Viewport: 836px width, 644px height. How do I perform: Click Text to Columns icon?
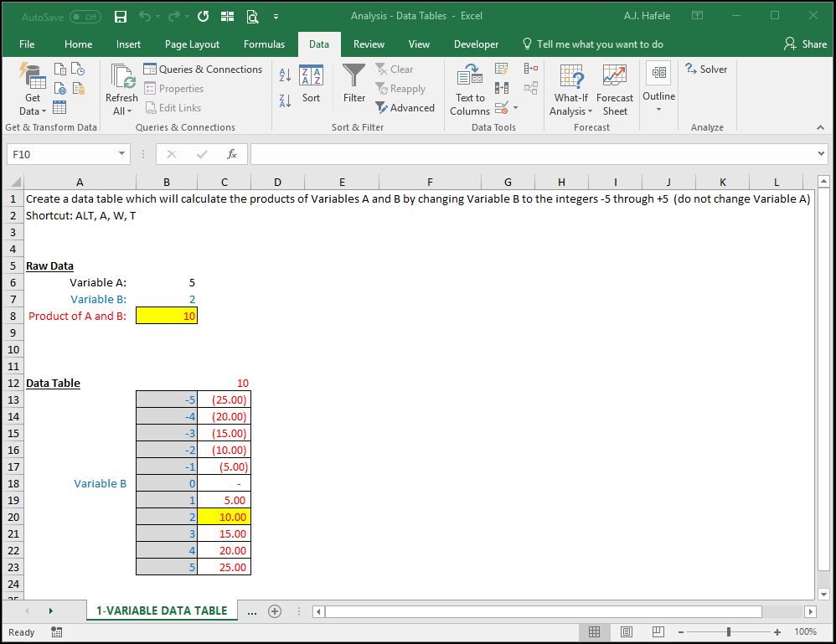point(470,75)
